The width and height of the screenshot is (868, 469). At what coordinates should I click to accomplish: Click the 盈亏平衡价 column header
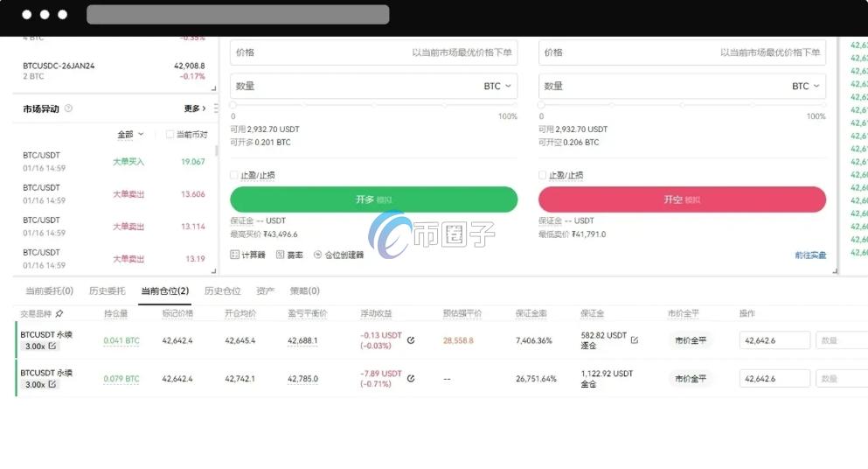point(307,314)
